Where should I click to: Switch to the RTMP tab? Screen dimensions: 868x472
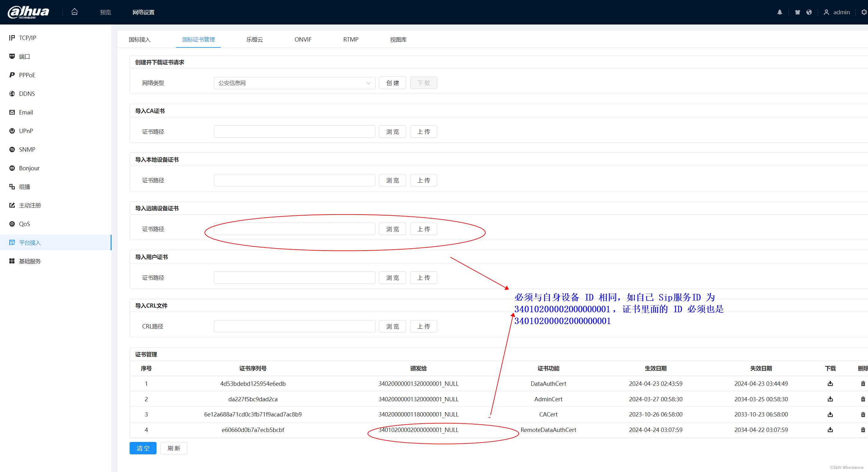pyautogui.click(x=350, y=39)
